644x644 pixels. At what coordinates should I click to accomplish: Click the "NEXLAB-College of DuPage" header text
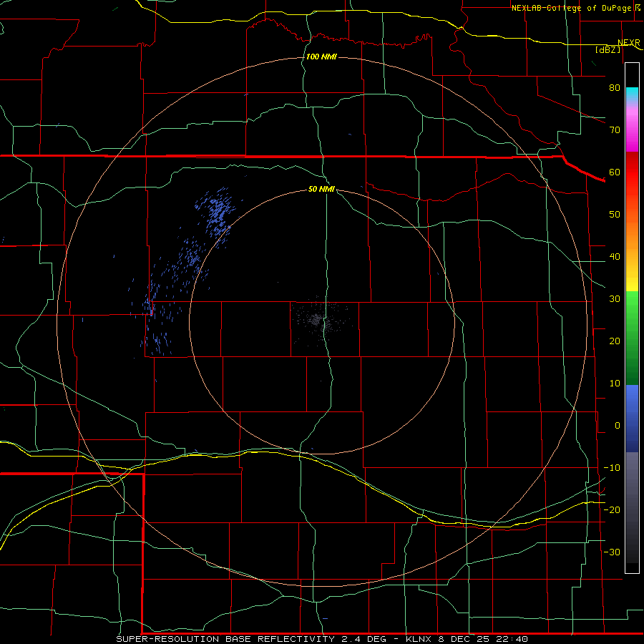(x=570, y=8)
